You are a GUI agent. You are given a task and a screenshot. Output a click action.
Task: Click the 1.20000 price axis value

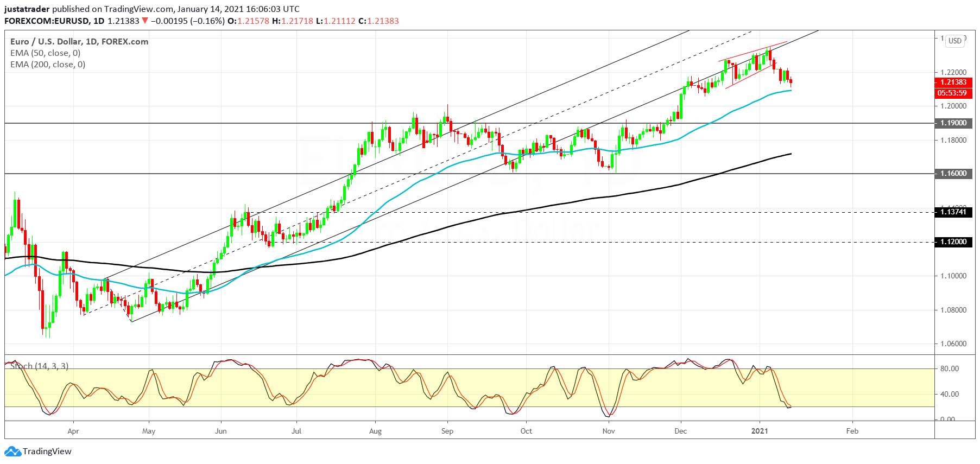point(953,106)
